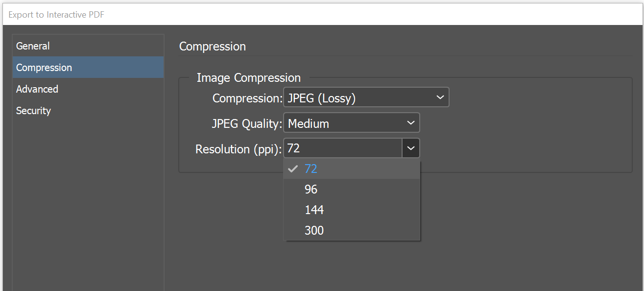Click the Resolution ppi text field

pos(343,148)
